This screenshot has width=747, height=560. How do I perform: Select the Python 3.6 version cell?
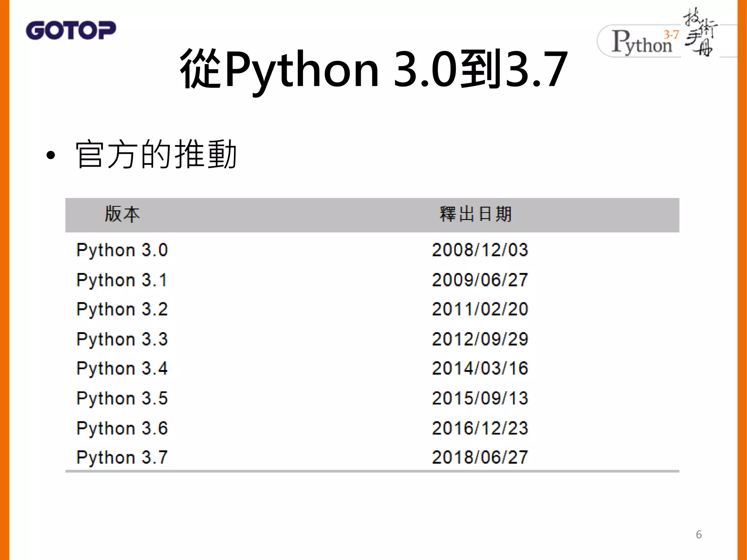(x=122, y=429)
